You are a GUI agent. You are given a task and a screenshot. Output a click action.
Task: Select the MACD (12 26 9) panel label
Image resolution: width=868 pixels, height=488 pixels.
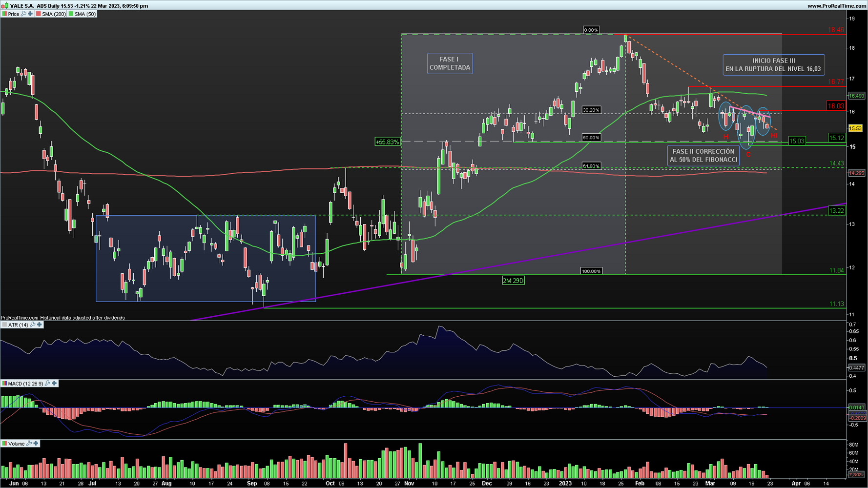click(x=26, y=384)
